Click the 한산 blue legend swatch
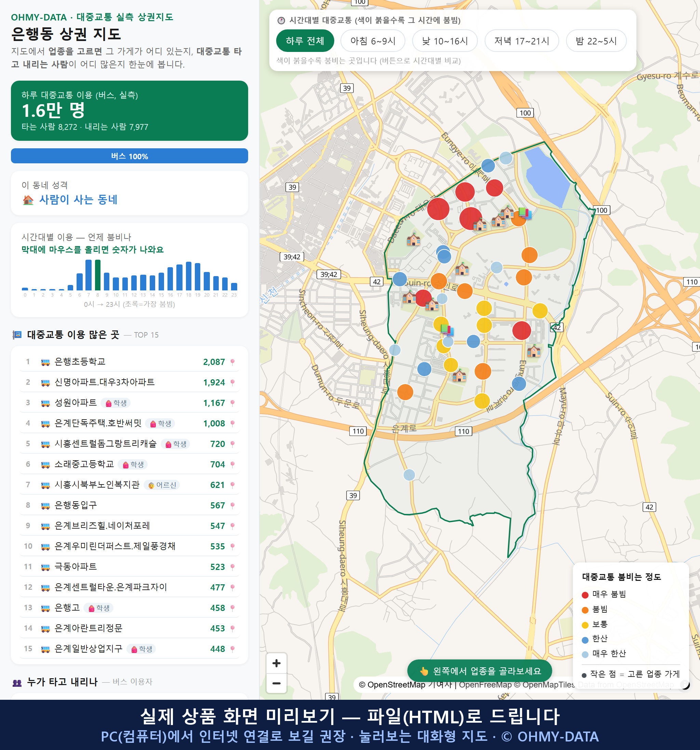700x750 pixels. 585,640
